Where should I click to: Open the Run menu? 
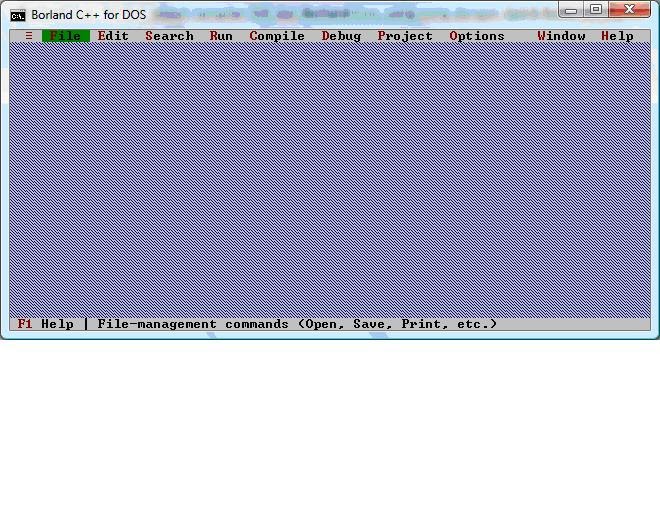[x=221, y=36]
